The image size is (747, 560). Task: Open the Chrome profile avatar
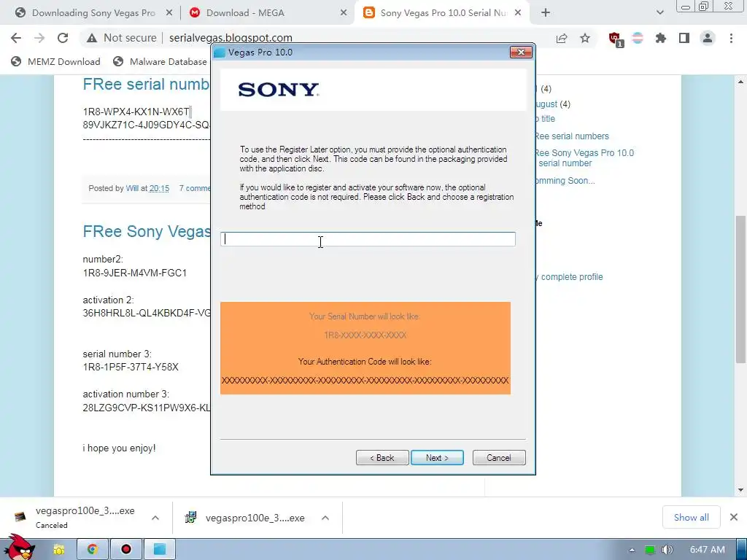(x=708, y=38)
